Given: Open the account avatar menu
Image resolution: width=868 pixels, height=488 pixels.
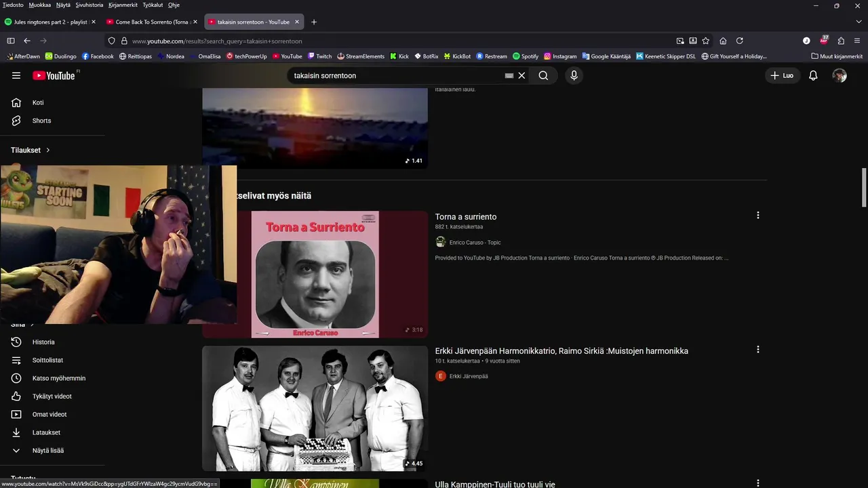Looking at the screenshot, I should 840,75.
